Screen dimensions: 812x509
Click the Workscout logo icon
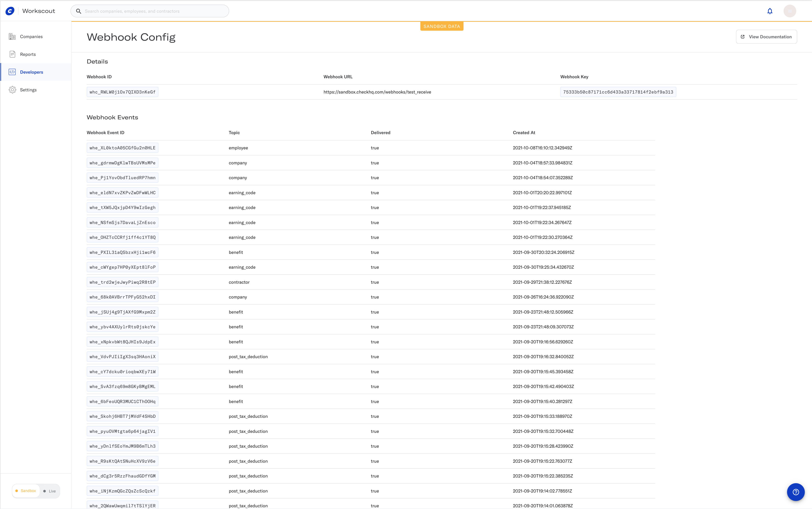coord(10,11)
